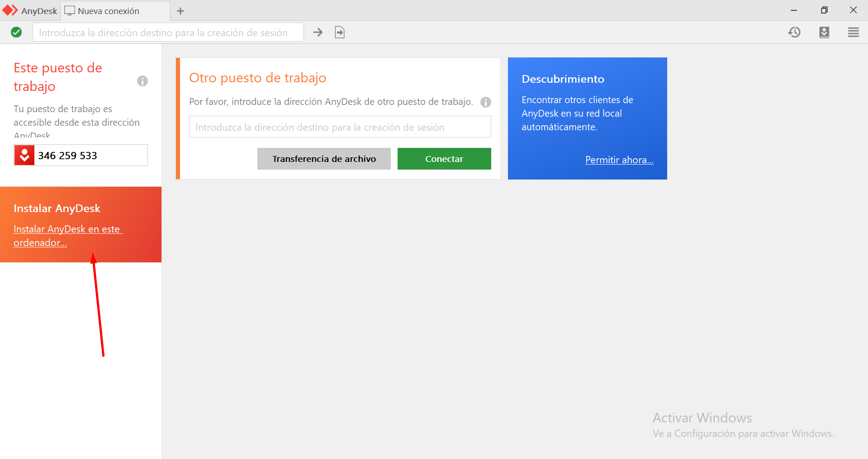This screenshot has height=459, width=868.
Task: Close the AnyDesk window
Action: point(854,10)
